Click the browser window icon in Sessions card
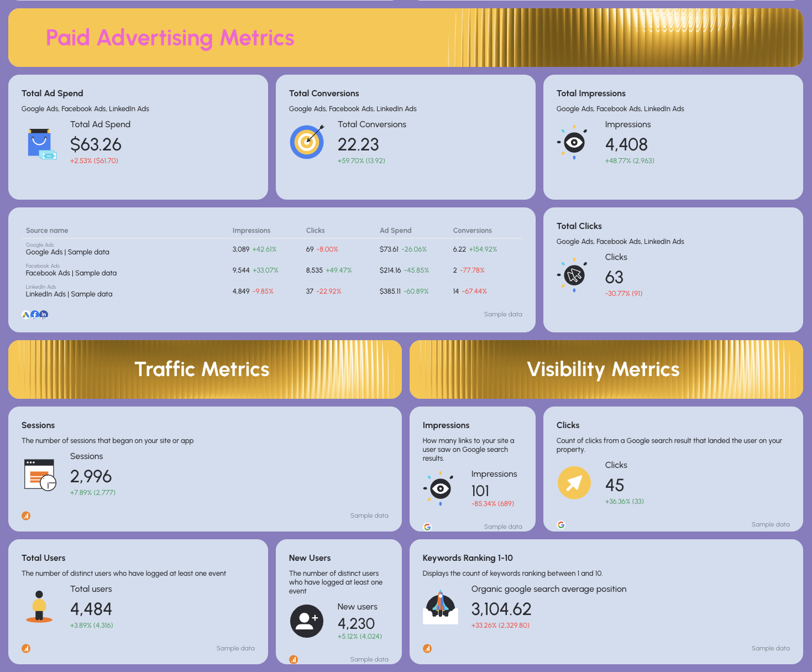Viewport: 812px width, 672px height. point(39,474)
